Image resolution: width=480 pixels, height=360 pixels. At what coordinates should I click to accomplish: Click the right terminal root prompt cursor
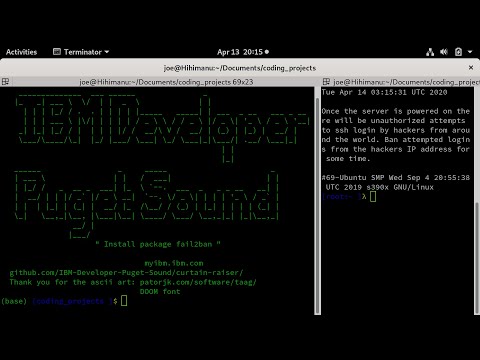point(373,196)
